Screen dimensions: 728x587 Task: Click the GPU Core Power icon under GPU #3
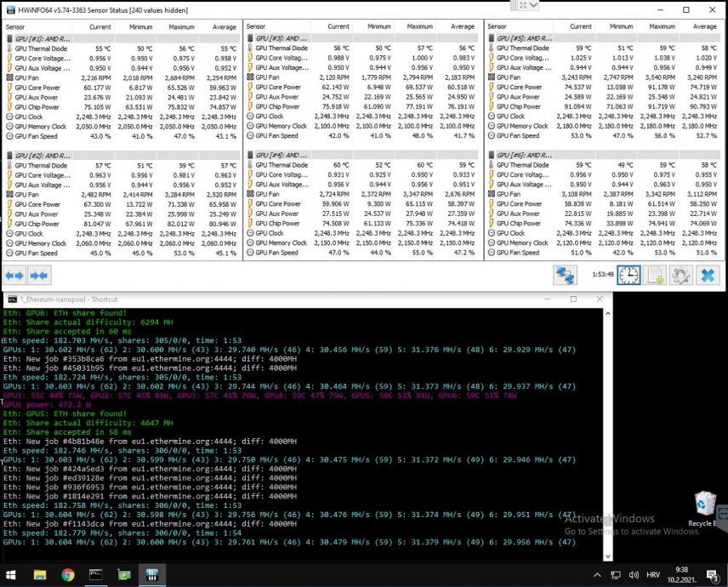[250, 87]
